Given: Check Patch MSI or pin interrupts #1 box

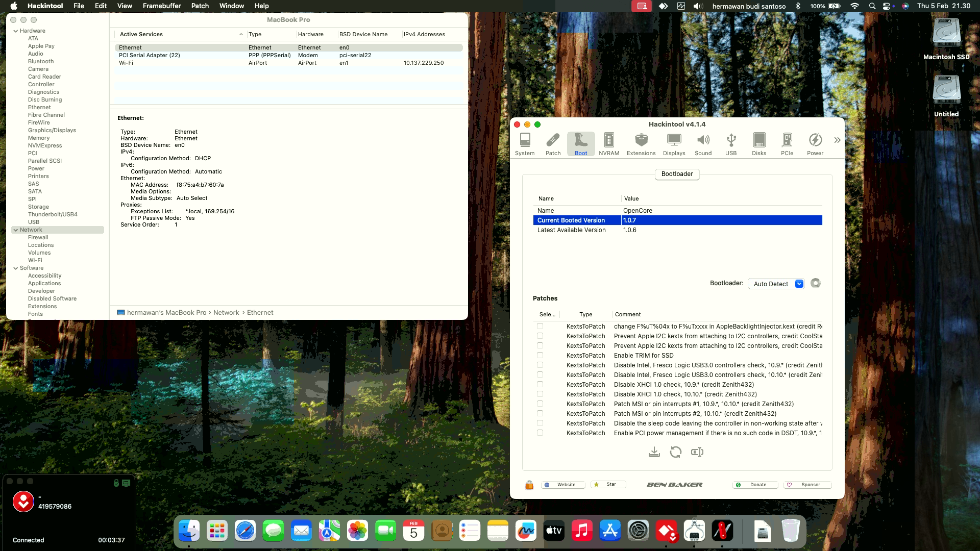Looking at the screenshot, I should pyautogui.click(x=540, y=404).
